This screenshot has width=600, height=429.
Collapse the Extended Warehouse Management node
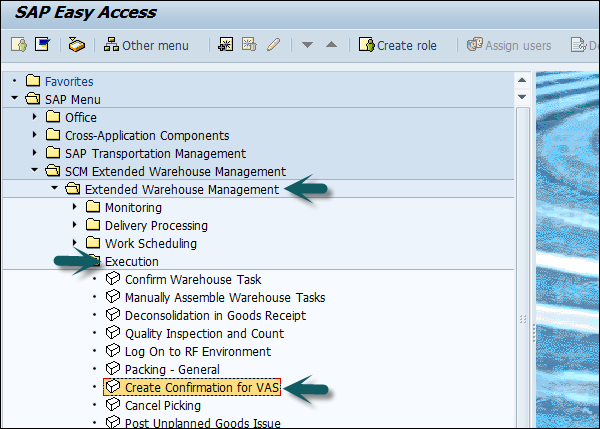point(54,190)
